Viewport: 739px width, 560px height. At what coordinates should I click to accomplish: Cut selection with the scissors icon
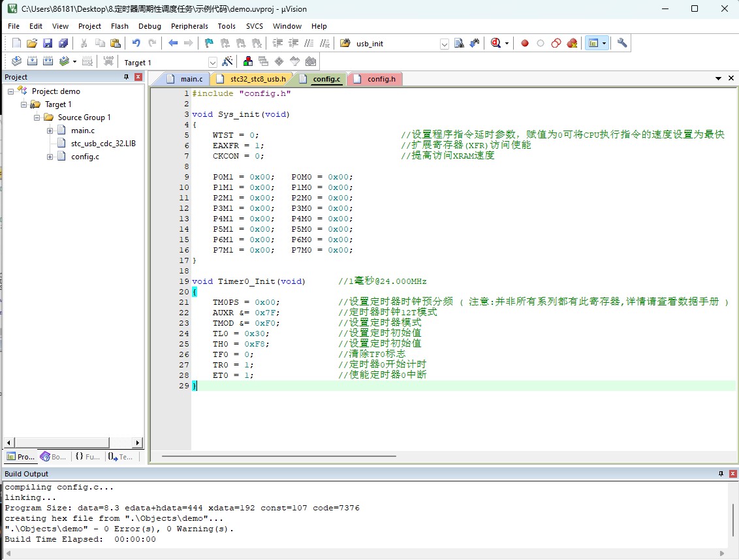tap(84, 43)
